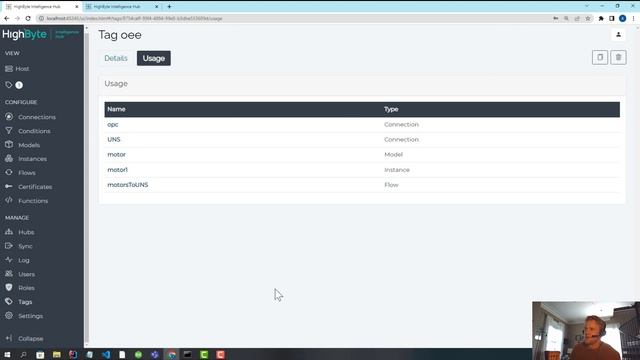
Task: Open the motorsToUNS flow link
Action: (128, 185)
